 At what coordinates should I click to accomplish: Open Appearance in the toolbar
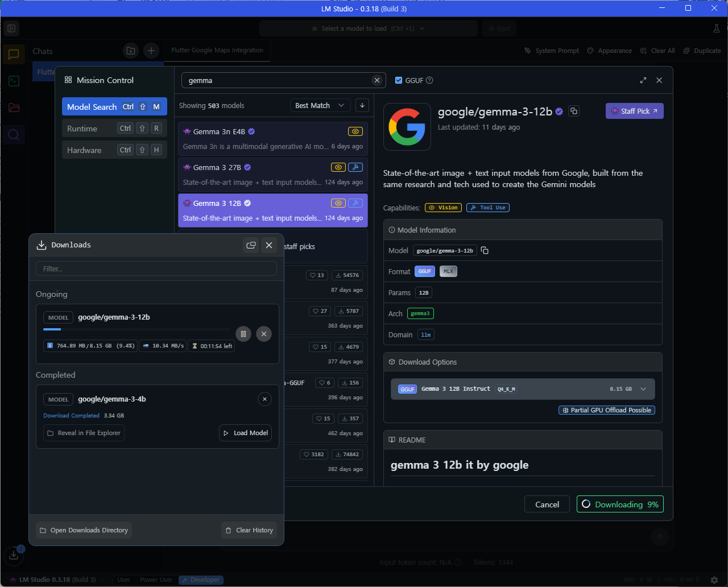coord(609,51)
